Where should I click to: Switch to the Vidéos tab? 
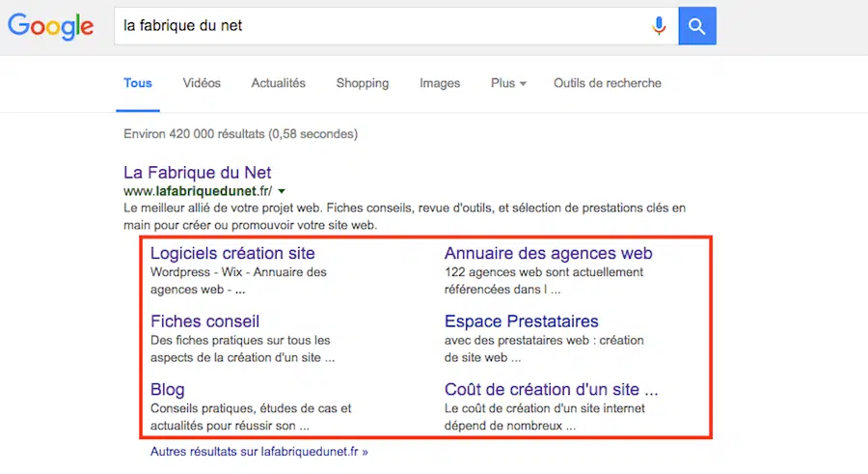[202, 83]
